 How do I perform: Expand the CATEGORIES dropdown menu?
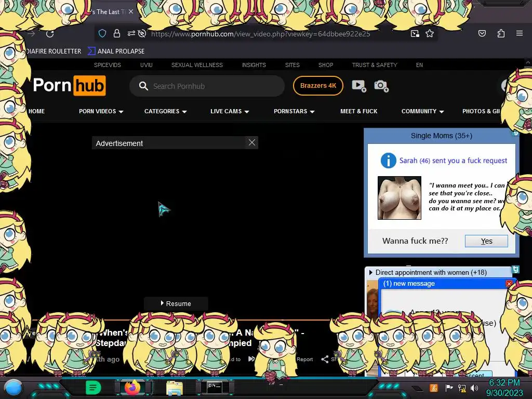166,111
